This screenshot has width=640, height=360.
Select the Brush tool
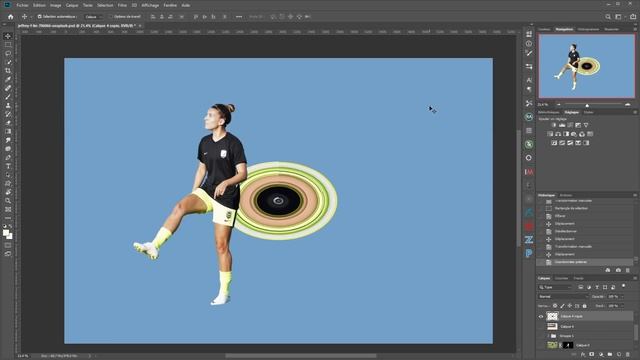click(x=8, y=97)
